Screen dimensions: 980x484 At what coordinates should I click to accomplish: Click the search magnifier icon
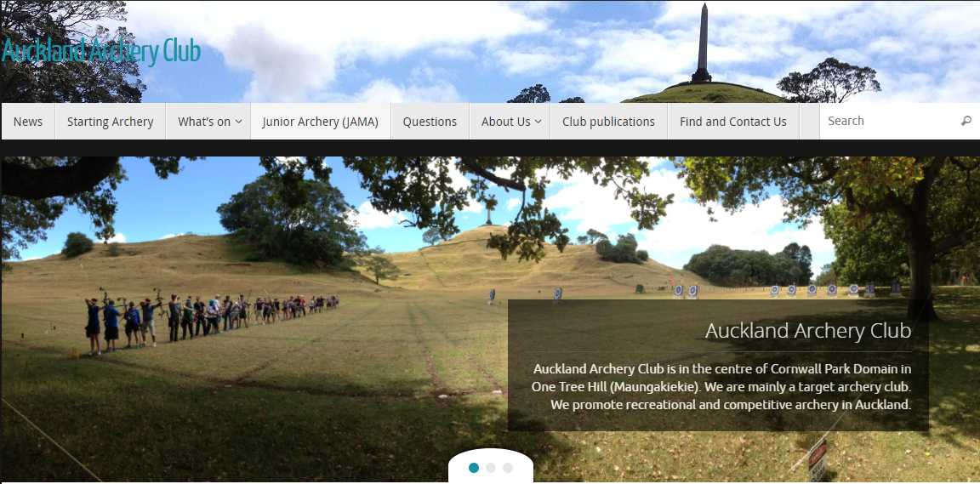966,122
